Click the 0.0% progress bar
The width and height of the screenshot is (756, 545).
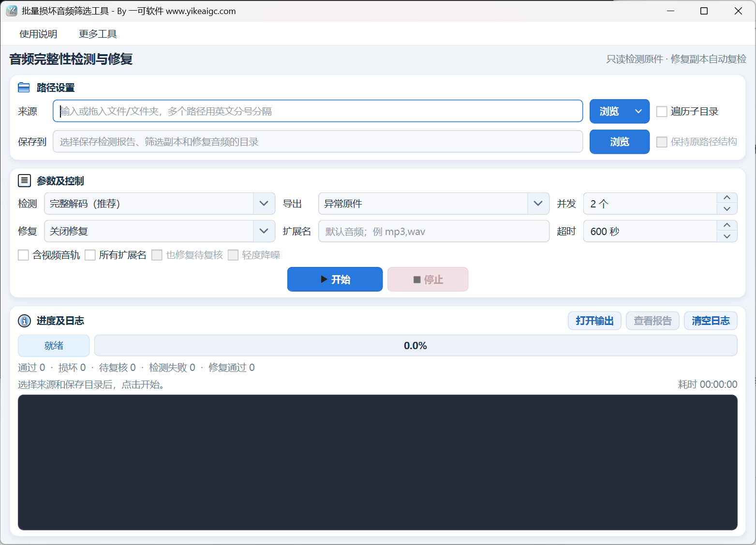415,346
